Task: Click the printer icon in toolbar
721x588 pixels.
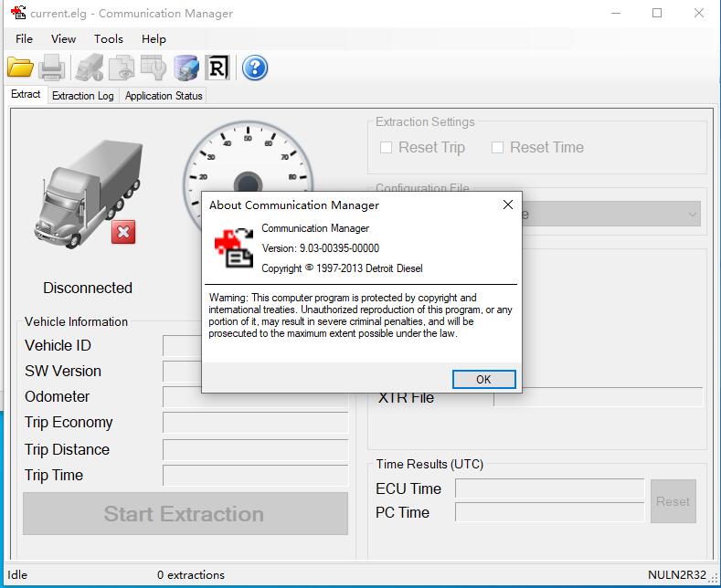Action: coord(51,68)
